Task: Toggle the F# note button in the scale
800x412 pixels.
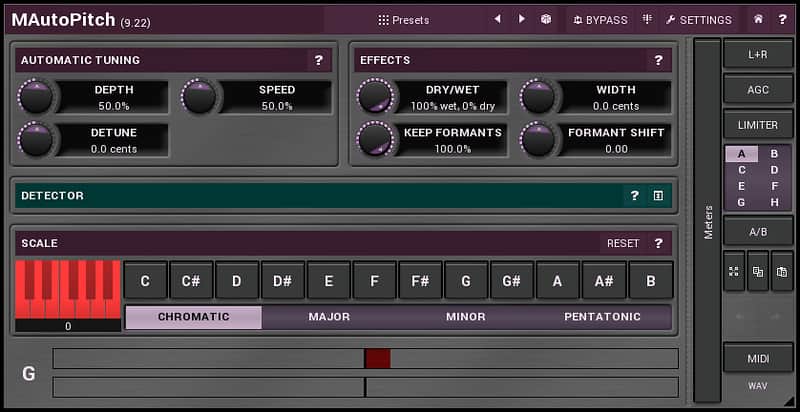Action: click(420, 281)
